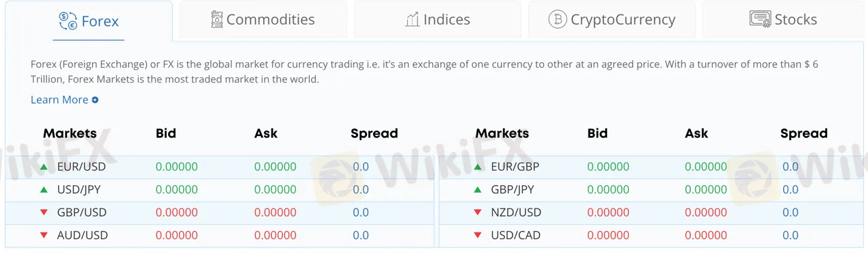Click the Stocks certificate icon

point(760,19)
